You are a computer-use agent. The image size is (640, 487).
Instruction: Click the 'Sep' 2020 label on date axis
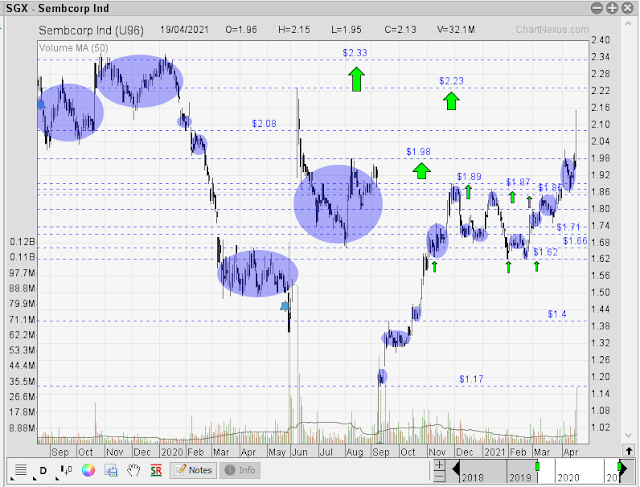click(380, 452)
